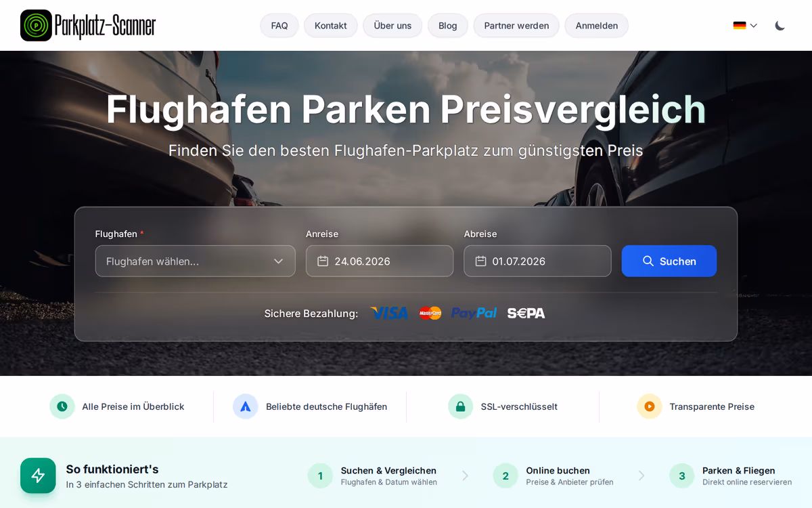Visit the Blog
This screenshot has height=508, width=812.
coord(448,26)
